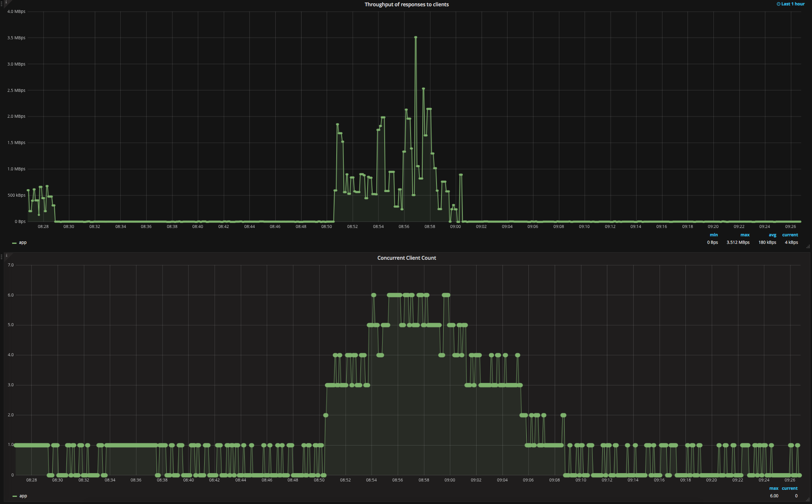Sort the Throughput legend by avg column
Image resolution: width=812 pixels, height=504 pixels.
(772, 235)
